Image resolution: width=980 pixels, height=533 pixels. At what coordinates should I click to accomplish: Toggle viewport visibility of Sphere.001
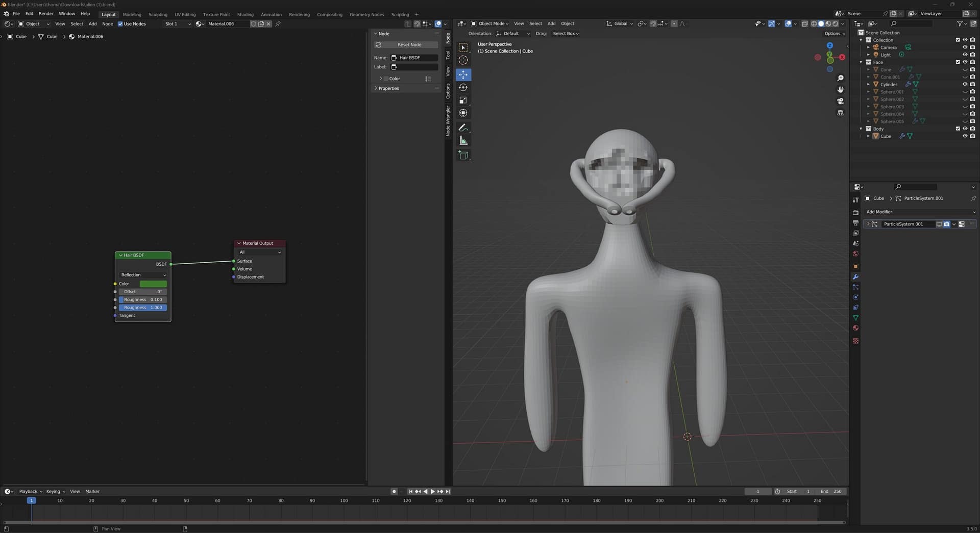pos(965,92)
